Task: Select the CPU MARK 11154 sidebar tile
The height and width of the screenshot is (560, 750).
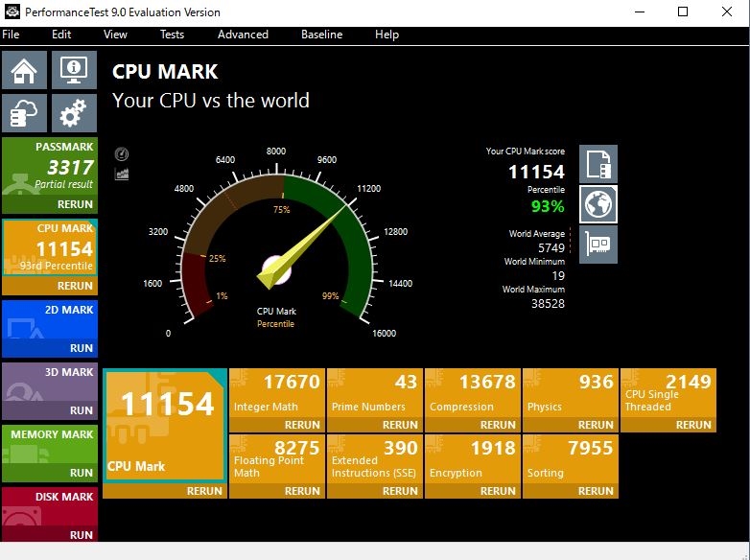Action: click(50, 247)
